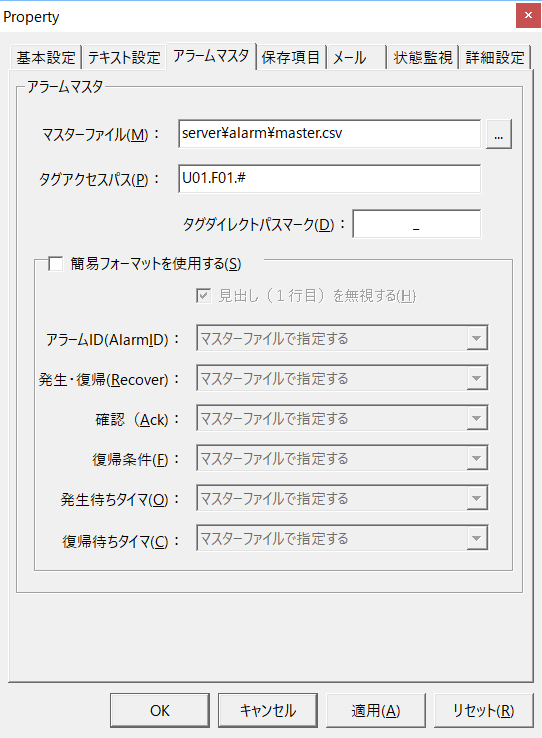Click the マスターファイル(M) label

pyautogui.click(x=101, y=135)
